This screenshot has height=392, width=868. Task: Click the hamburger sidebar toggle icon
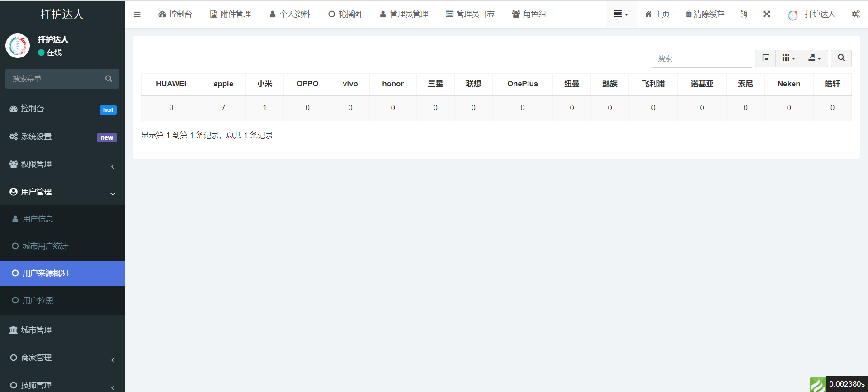[137, 14]
